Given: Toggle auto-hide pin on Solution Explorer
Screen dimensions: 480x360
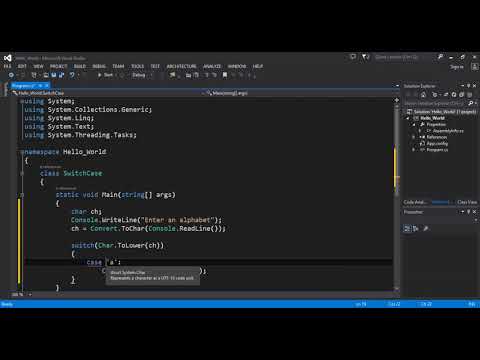Looking at the screenshot, I should 468,86.
